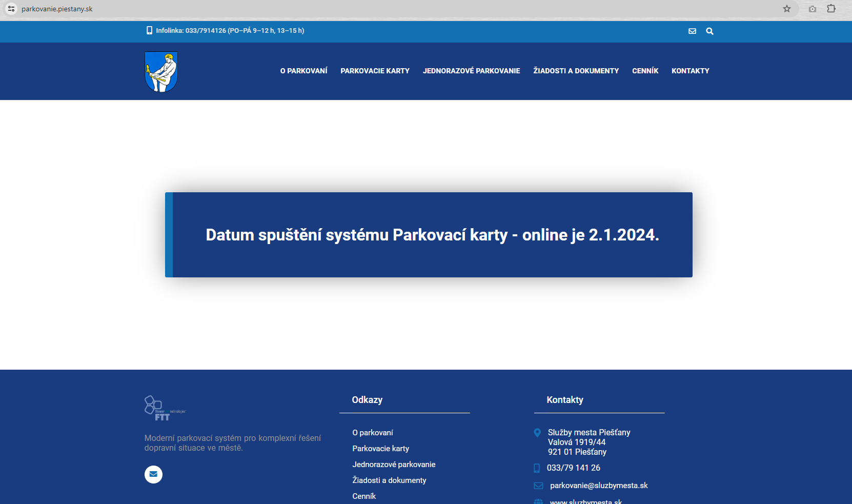Open the search magnifier icon in top bar
This screenshot has width=852, height=504.
[709, 31]
